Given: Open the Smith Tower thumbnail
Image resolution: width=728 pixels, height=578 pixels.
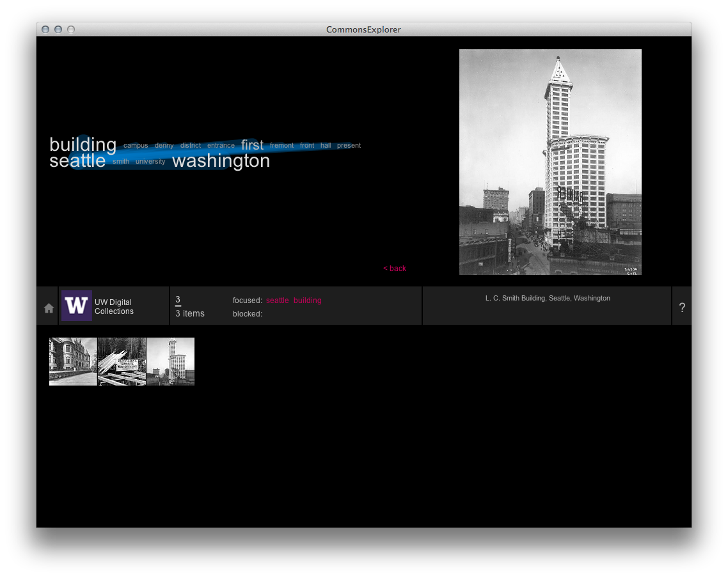Looking at the screenshot, I should pos(170,361).
